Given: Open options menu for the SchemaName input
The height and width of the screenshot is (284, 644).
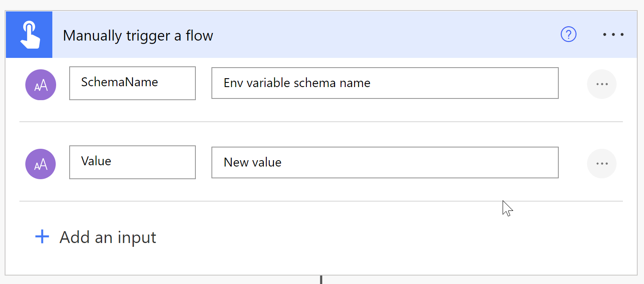Looking at the screenshot, I should click(602, 84).
